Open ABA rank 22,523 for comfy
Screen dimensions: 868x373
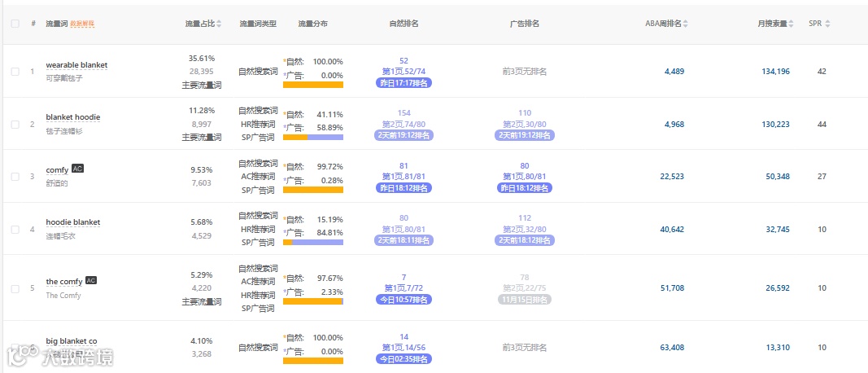(x=672, y=176)
